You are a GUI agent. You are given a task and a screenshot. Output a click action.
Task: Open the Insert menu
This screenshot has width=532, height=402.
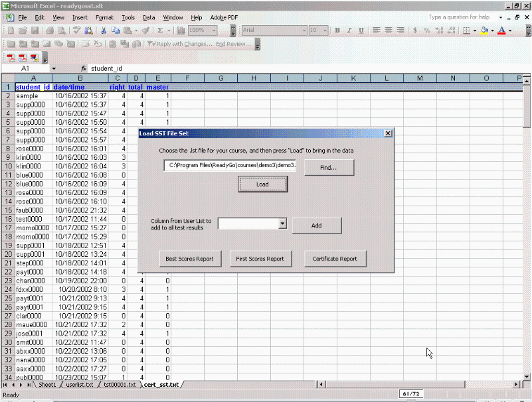coord(80,18)
